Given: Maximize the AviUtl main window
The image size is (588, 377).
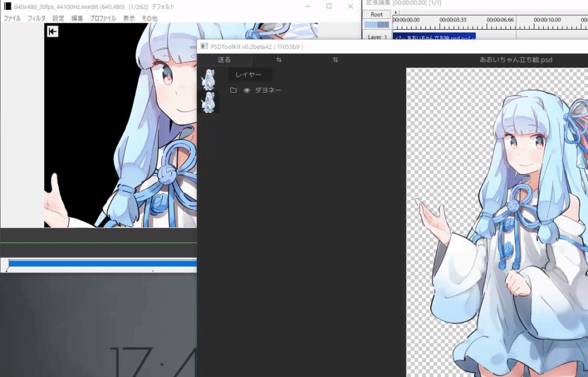Looking at the screenshot, I should (329, 6).
